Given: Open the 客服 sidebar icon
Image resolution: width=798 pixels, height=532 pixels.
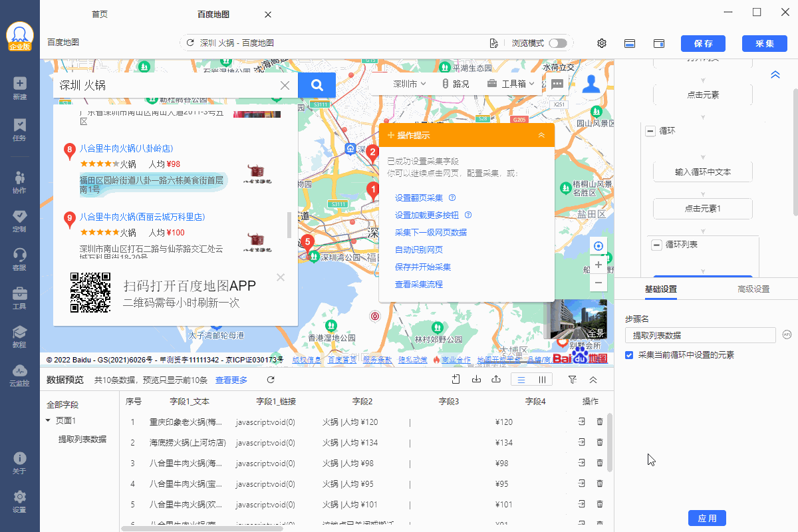Looking at the screenshot, I should click(19, 259).
